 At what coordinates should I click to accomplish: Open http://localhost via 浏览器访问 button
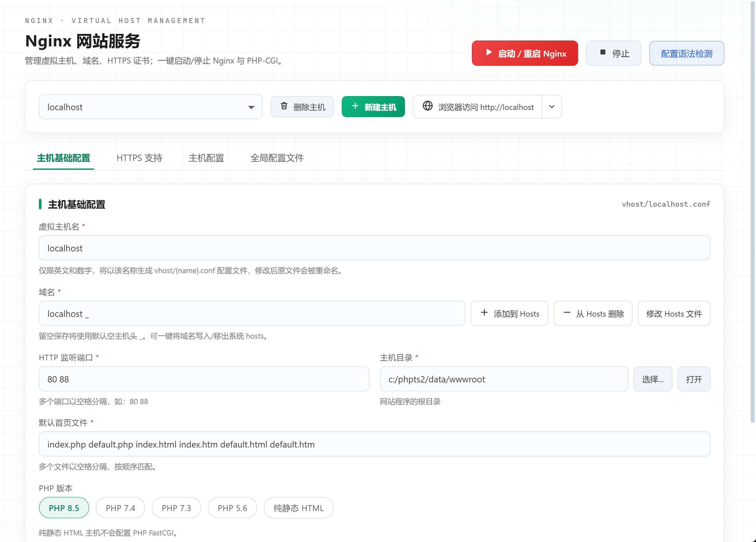(x=478, y=107)
